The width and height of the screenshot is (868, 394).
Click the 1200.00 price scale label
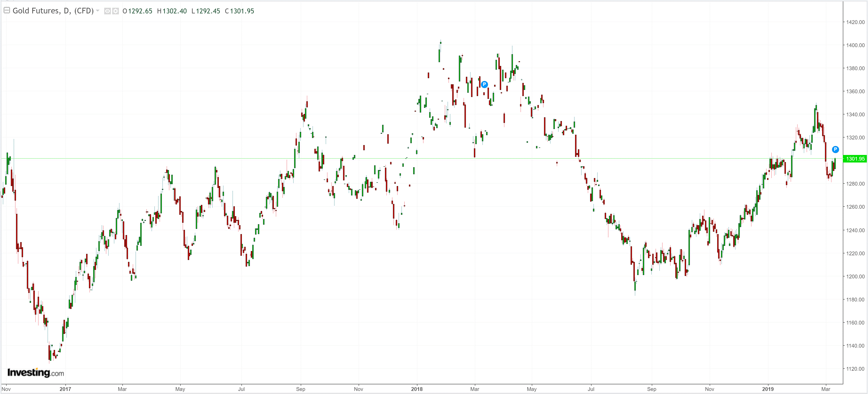click(855, 276)
